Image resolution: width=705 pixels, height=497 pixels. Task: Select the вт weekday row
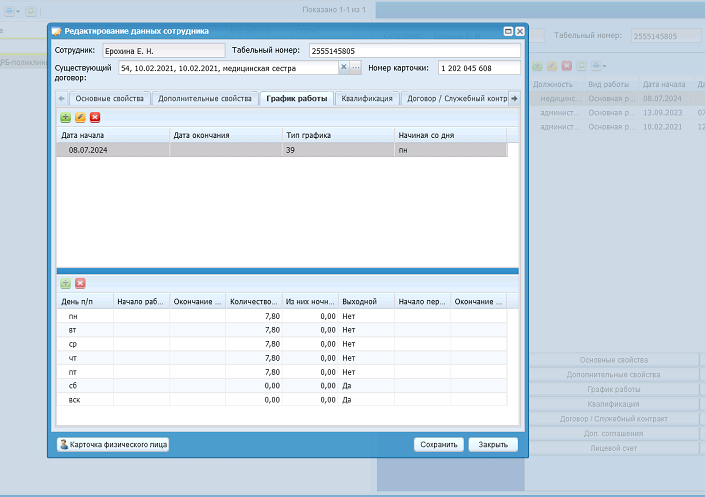(x=282, y=330)
